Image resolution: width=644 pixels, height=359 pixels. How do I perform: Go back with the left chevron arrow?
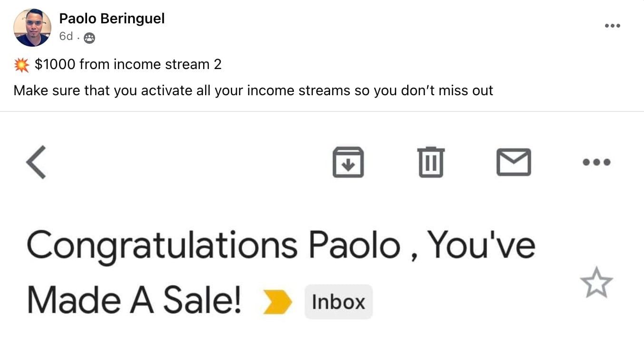[x=36, y=162]
